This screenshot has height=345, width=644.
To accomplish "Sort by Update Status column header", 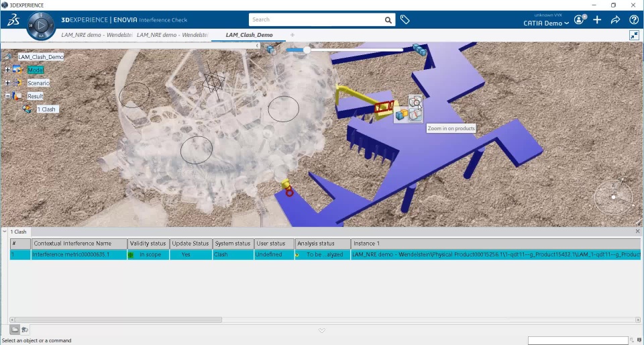I will click(x=191, y=244).
